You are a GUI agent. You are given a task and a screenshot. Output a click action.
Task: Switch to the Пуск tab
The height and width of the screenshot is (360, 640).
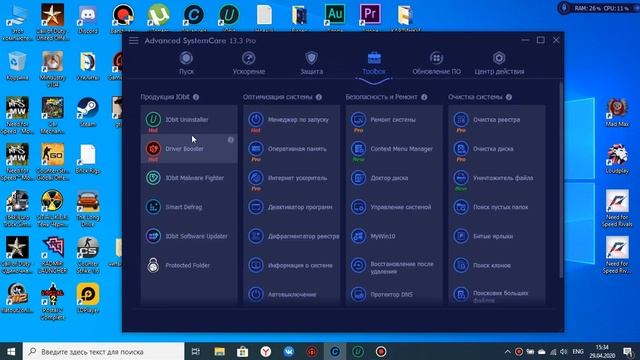186,63
